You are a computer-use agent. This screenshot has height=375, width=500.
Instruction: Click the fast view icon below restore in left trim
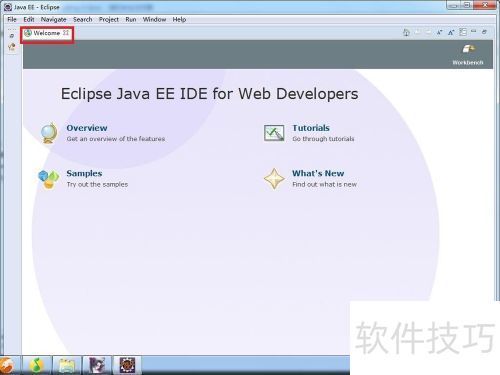click(12, 47)
